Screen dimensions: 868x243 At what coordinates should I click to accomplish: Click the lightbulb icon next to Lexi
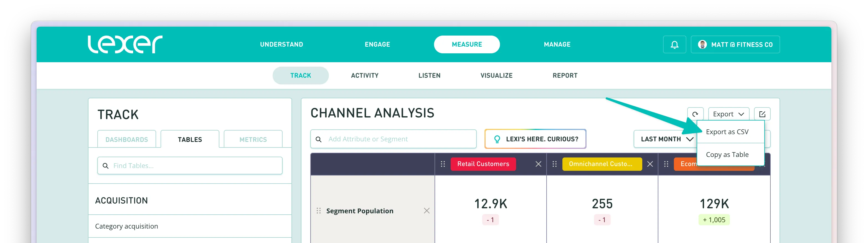[497, 139]
